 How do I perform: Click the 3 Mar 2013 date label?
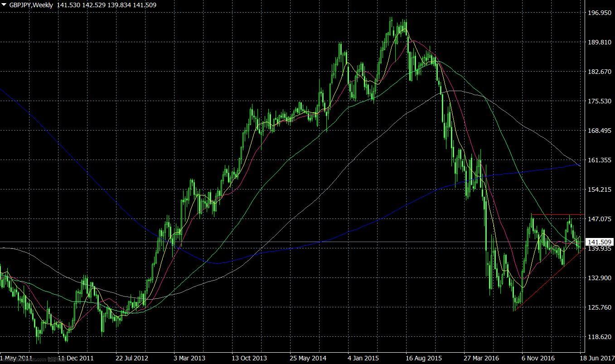coord(190,358)
